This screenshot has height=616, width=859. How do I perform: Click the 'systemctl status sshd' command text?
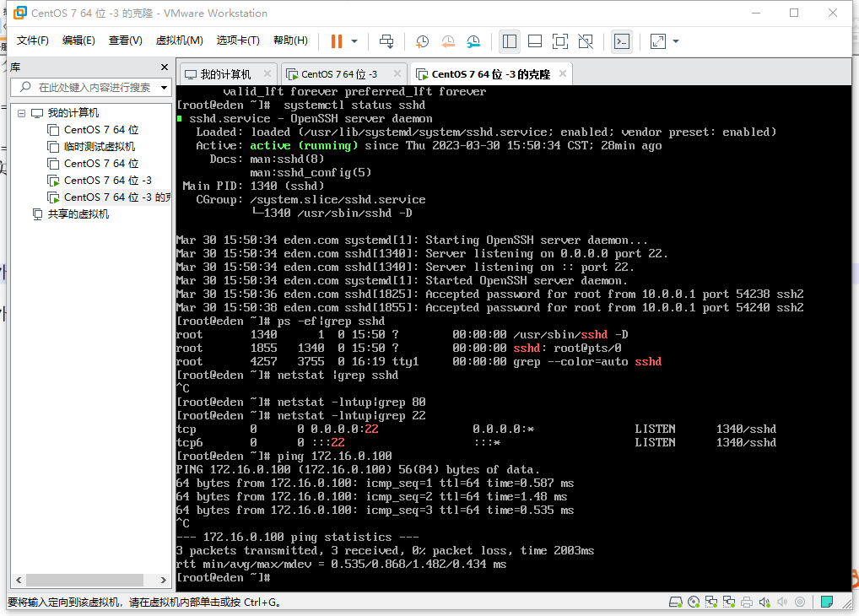(x=354, y=105)
